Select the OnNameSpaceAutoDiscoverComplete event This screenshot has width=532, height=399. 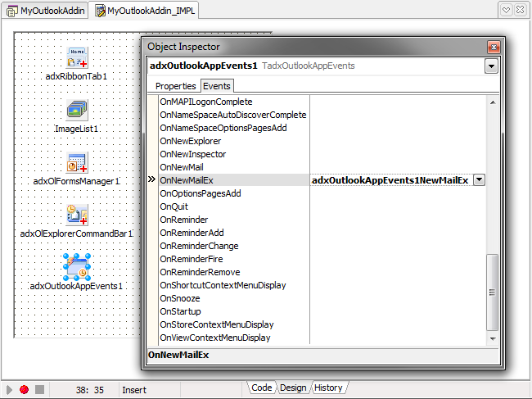[x=233, y=115]
